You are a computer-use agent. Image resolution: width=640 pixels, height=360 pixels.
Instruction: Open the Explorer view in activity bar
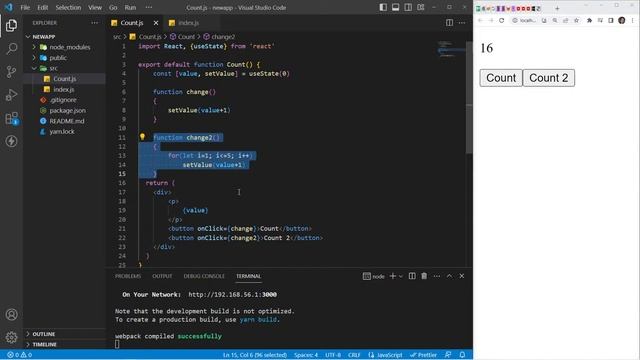pyautogui.click(x=11, y=25)
